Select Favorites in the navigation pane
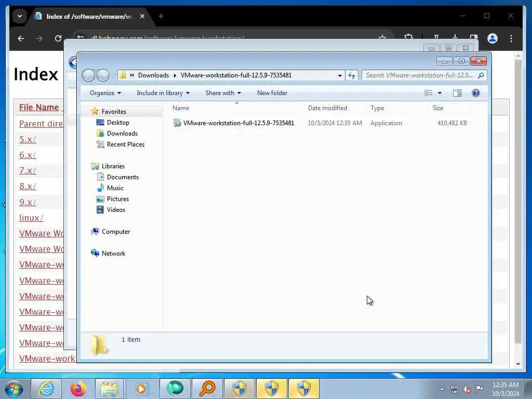This screenshot has height=399, width=532. coord(114,112)
